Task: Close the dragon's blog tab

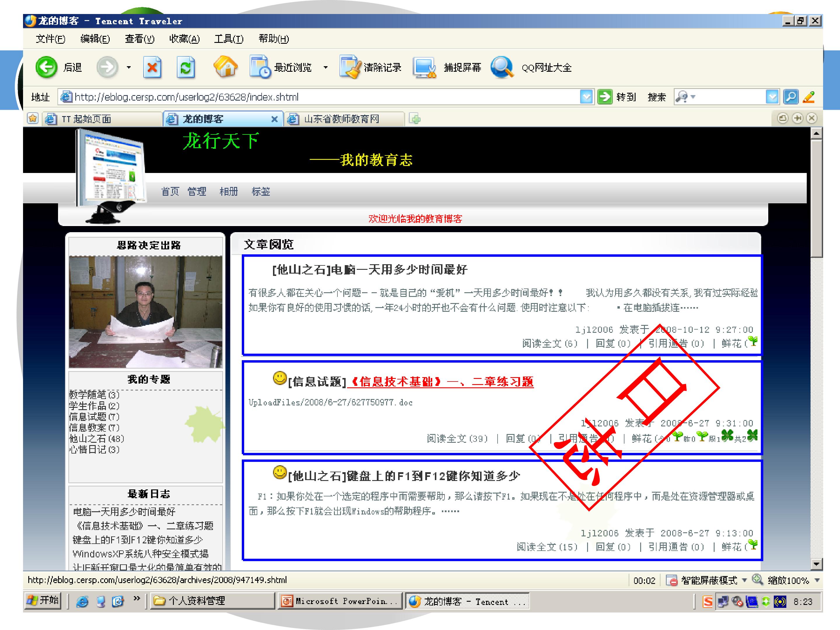Action: tap(274, 119)
